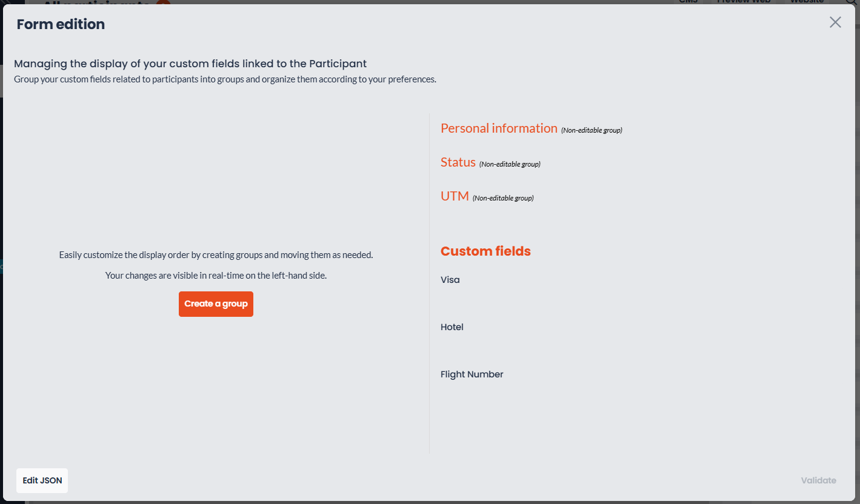Click the Create a group button

point(216,304)
